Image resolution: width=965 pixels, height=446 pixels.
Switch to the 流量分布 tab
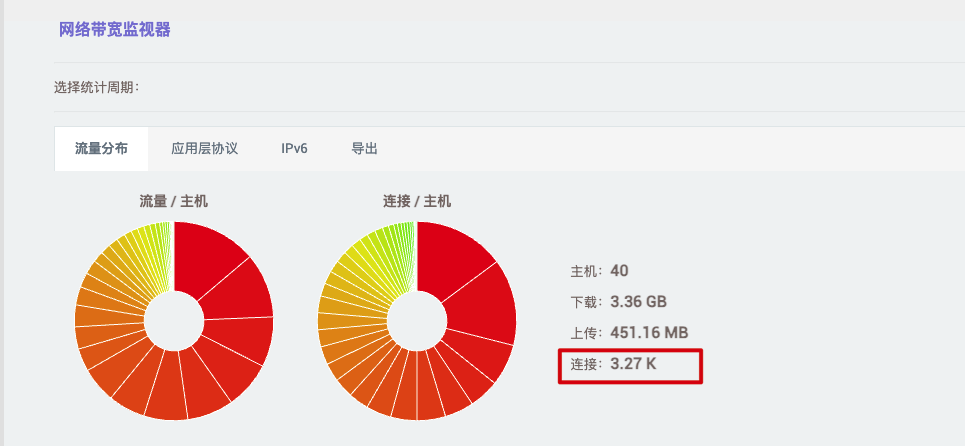pos(101,149)
